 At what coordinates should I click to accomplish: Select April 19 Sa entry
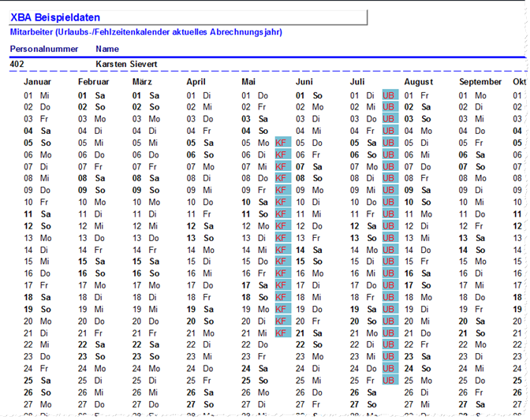tap(200, 309)
